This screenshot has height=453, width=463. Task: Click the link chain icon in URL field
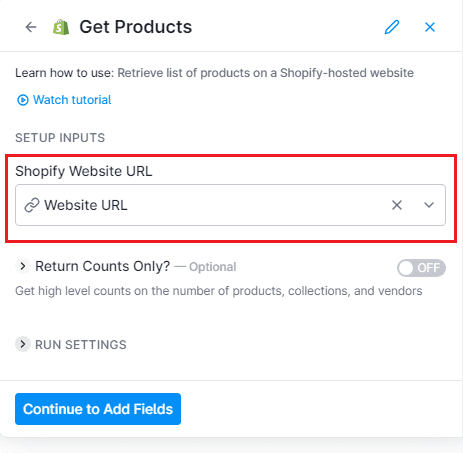(x=32, y=205)
